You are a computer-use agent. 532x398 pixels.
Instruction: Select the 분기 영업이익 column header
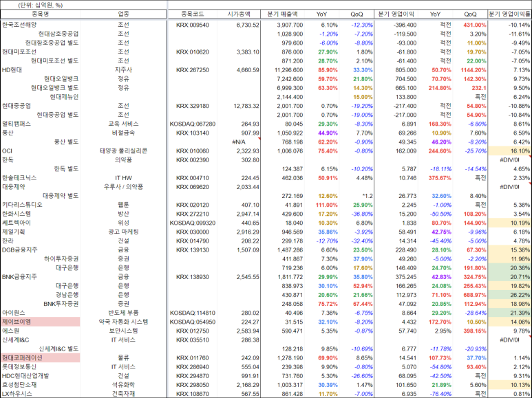coord(396,14)
